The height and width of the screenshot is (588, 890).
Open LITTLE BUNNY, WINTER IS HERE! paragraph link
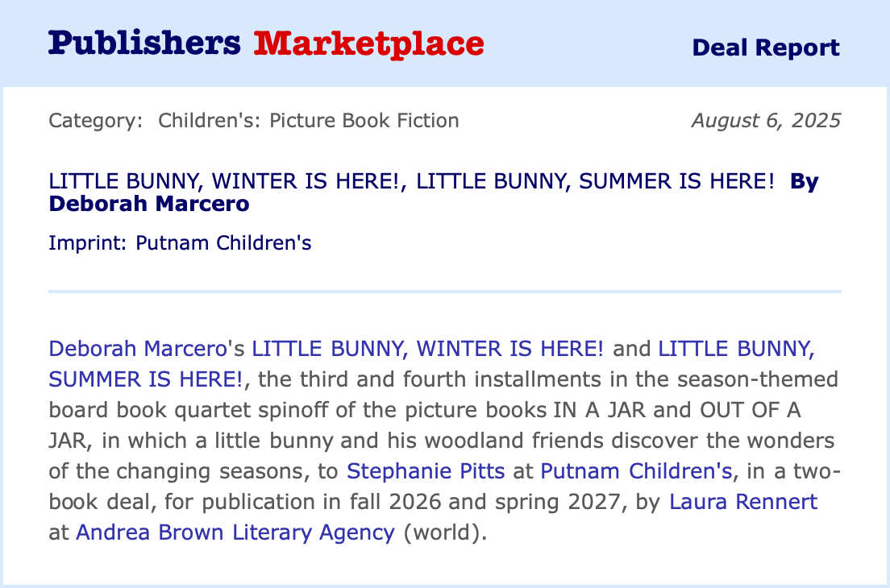428,349
